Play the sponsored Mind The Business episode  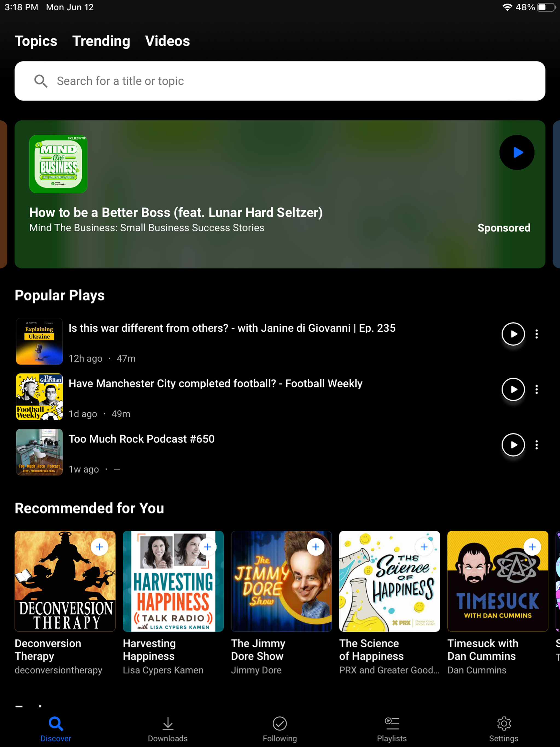coord(517,152)
